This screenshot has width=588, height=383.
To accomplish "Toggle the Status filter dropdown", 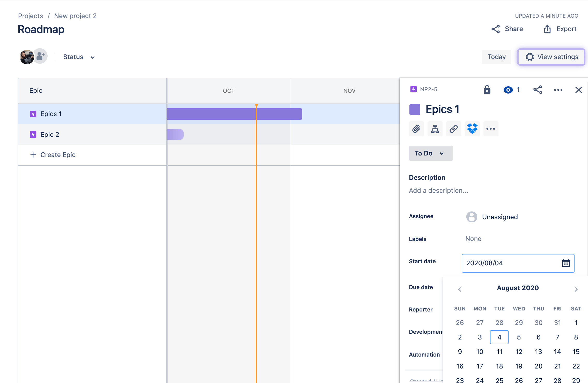I will (78, 56).
